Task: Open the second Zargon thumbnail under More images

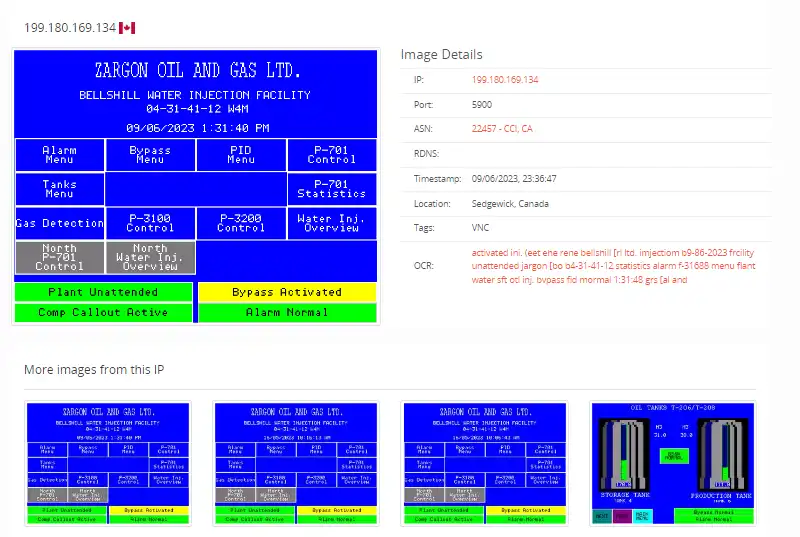Action: [296, 464]
